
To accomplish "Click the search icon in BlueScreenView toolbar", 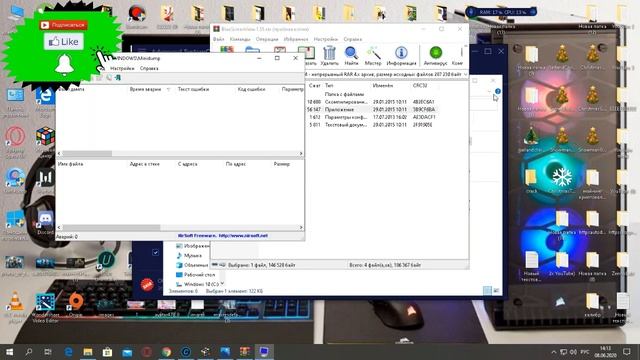I will click(x=109, y=78).
